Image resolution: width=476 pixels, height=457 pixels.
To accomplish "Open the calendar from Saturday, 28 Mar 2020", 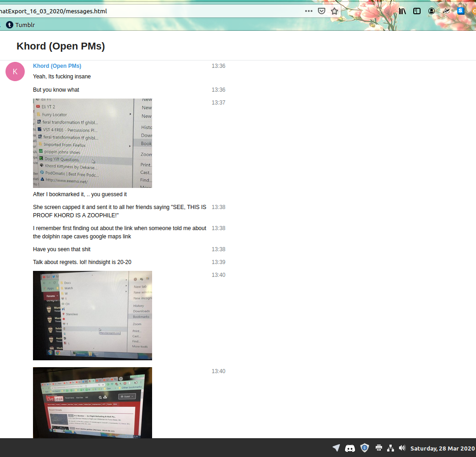I will click(x=443, y=448).
